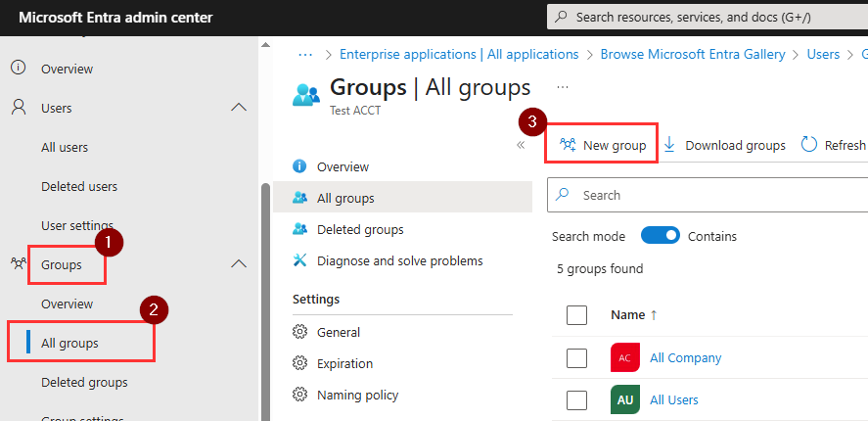868x421 pixels.
Task: Click the Download groups button
Action: [724, 145]
